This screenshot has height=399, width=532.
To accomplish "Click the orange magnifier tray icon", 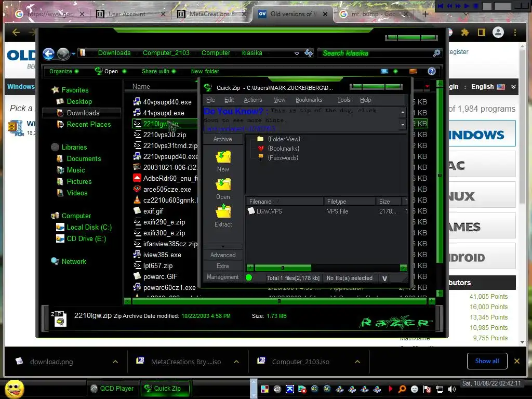I will pos(402,389).
